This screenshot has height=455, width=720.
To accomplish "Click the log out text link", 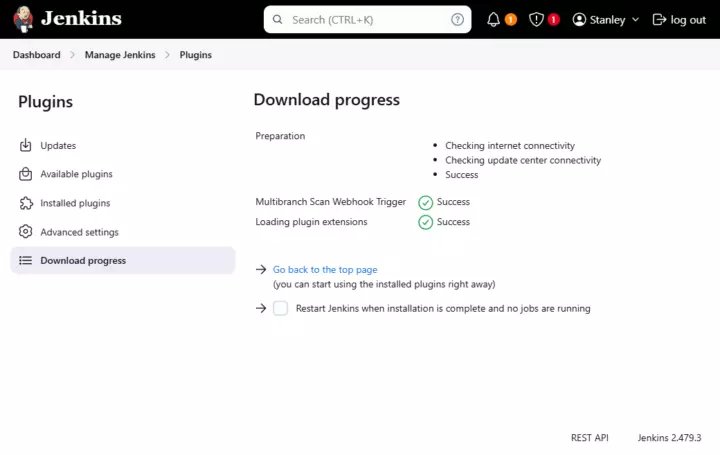I will click(688, 20).
